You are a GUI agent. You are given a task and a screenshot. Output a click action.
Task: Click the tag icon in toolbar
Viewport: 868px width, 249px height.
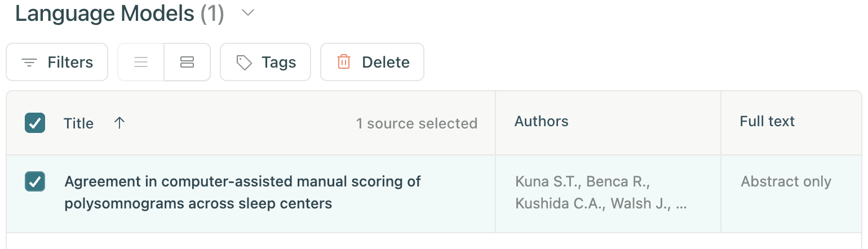coord(244,62)
